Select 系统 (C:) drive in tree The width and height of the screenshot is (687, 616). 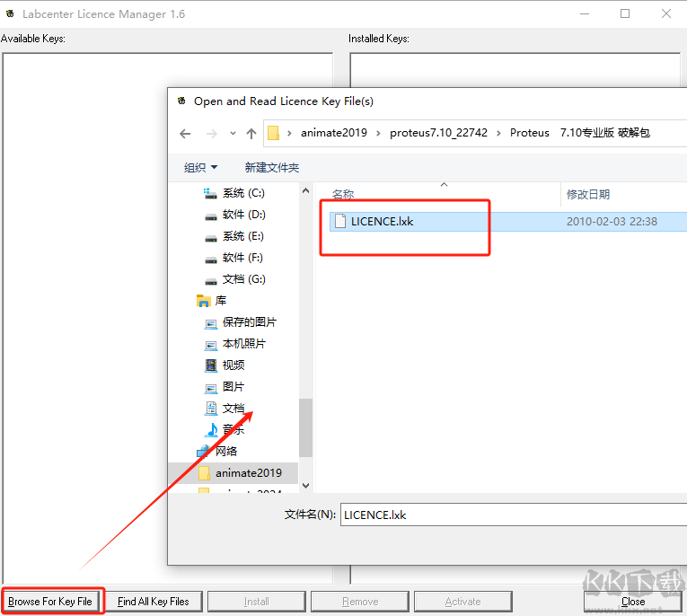point(234,193)
